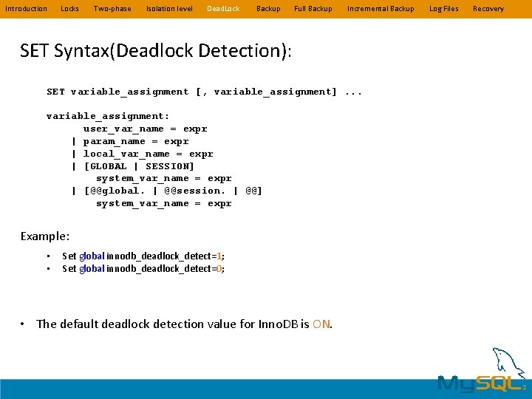
Task: Click the 'Example:' label
Action: pyautogui.click(x=45, y=236)
